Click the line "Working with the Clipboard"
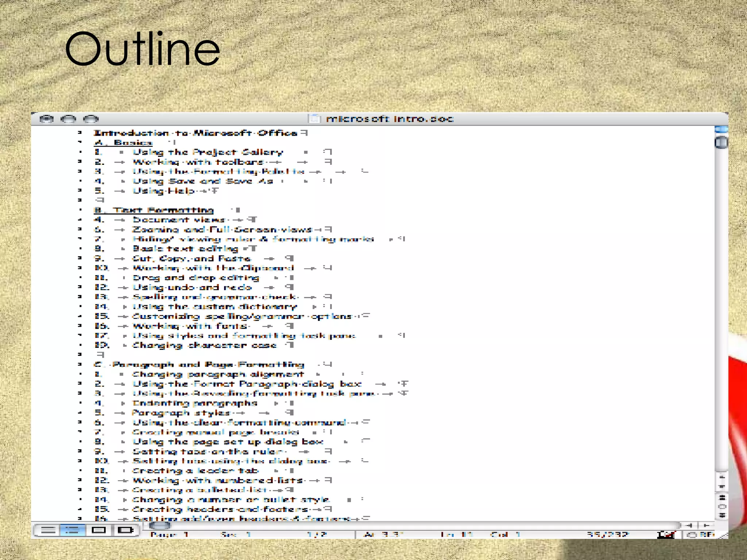Screen dimensions: 747x560 pyautogui.click(x=213, y=268)
